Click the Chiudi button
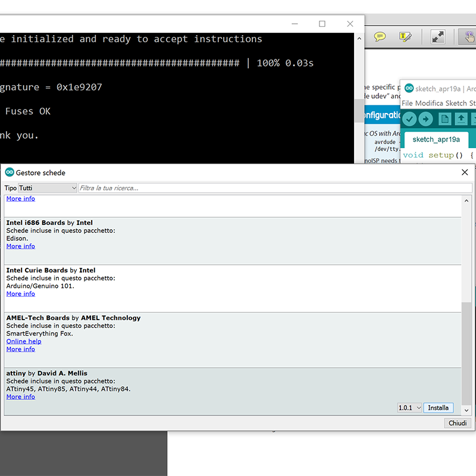This screenshot has height=476, width=476. tap(458, 423)
